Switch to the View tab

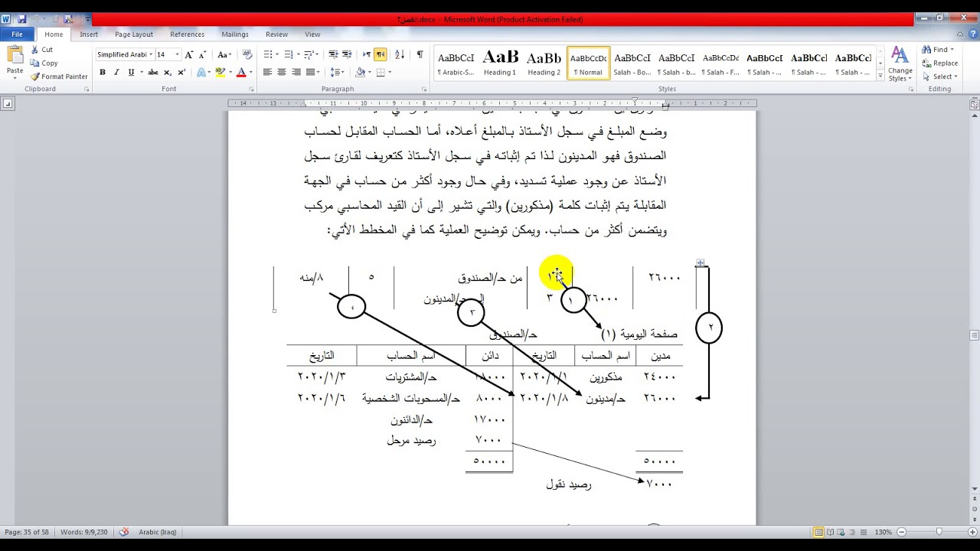pos(312,34)
